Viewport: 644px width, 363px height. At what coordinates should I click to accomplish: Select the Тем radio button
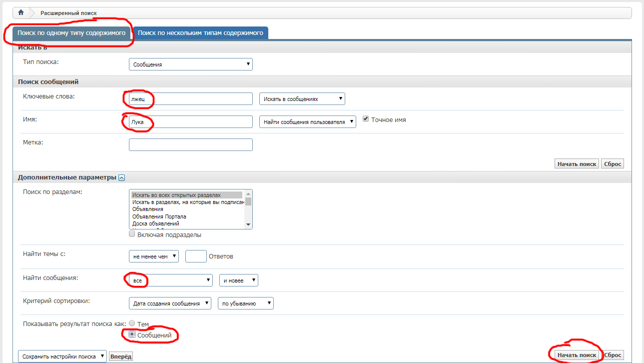pyautogui.click(x=132, y=323)
